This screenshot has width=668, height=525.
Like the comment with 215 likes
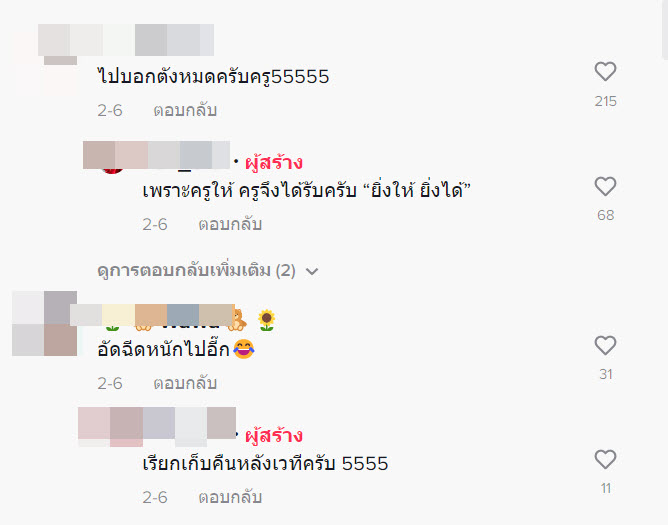click(x=605, y=71)
